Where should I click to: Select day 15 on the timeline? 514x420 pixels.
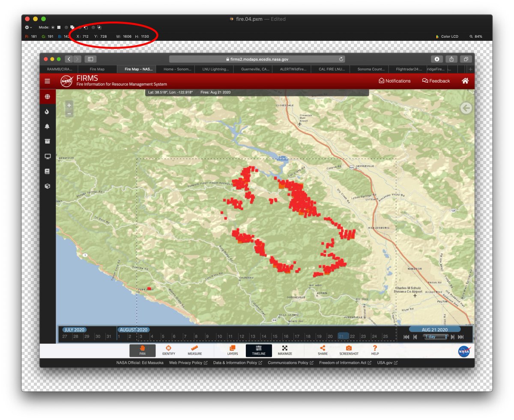(x=275, y=336)
